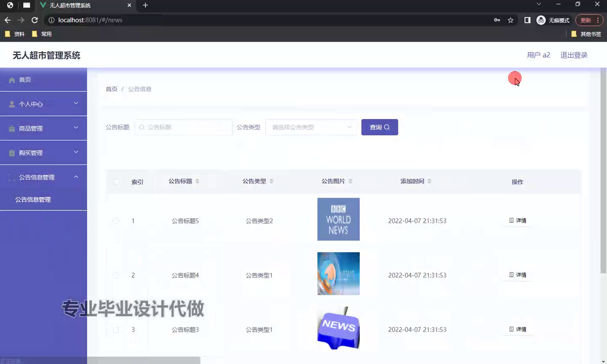Click the 查询 search button
Image resolution: width=607 pixels, height=364 pixels.
(x=379, y=127)
